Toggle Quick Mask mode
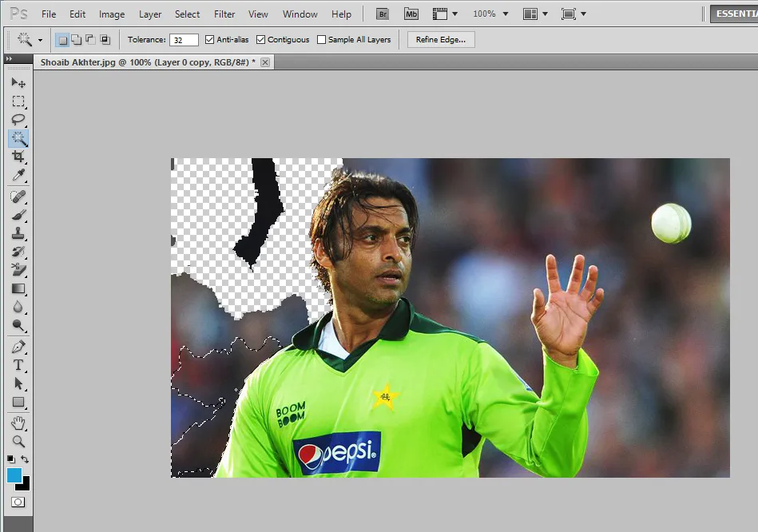 18,502
